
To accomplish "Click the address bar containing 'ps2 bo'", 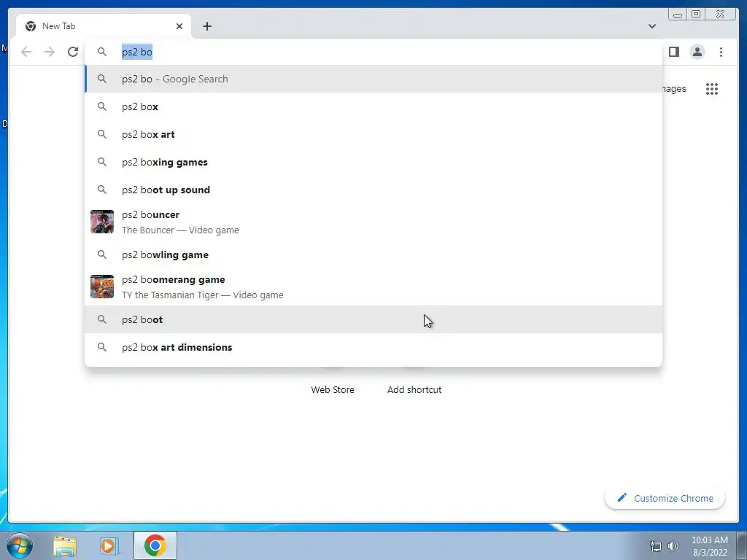I will pyautogui.click(x=373, y=52).
